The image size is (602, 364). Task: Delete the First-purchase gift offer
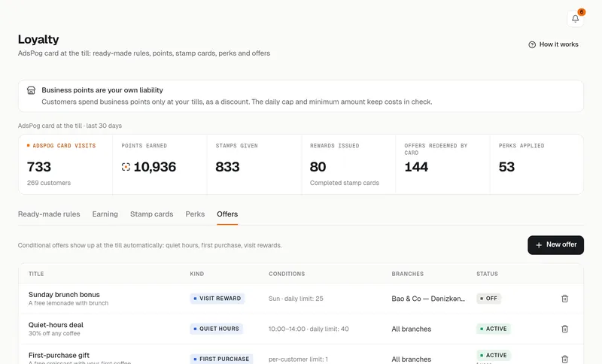[x=564, y=359]
